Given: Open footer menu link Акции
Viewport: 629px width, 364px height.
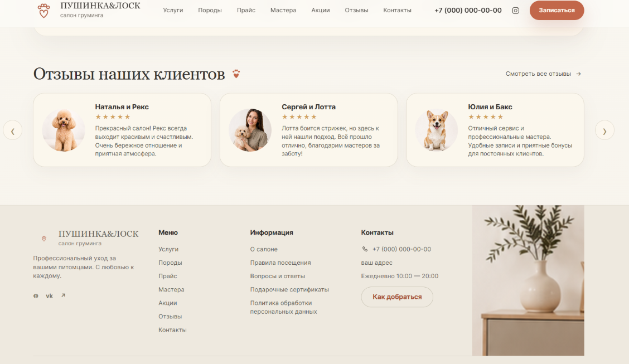Looking at the screenshot, I should point(168,303).
